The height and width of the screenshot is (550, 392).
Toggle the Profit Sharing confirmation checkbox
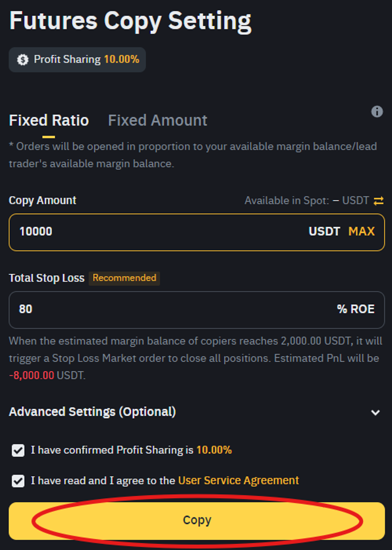(18, 450)
